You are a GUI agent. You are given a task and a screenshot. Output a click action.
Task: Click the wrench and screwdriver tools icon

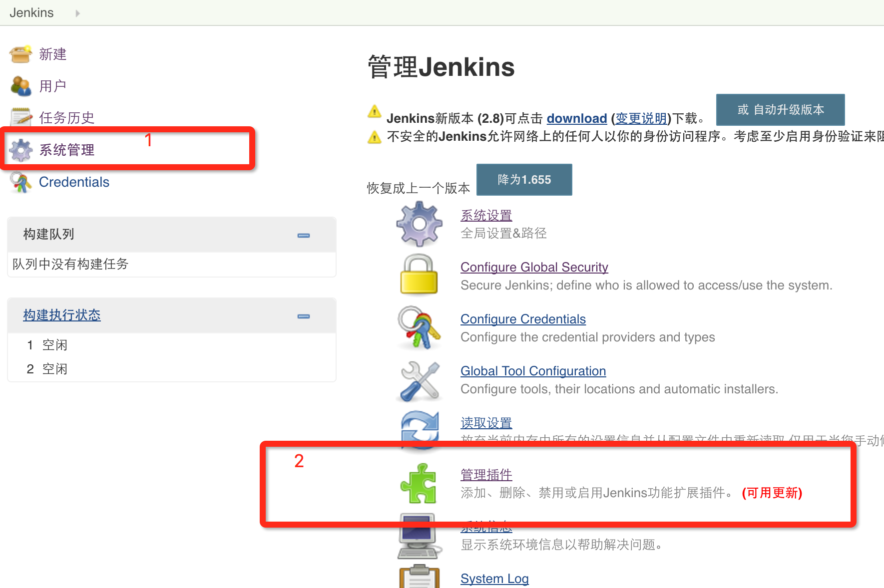[420, 380]
